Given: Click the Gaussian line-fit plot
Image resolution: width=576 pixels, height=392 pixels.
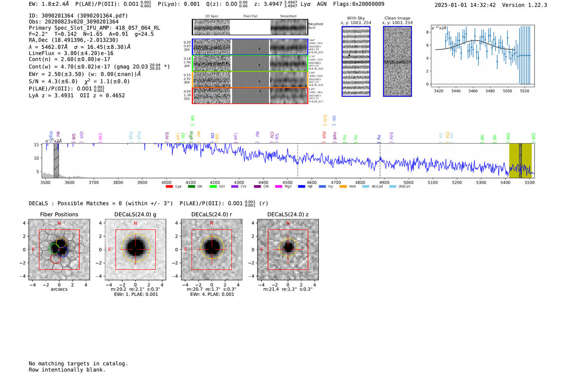Looking at the screenshot, I should coord(482,56).
